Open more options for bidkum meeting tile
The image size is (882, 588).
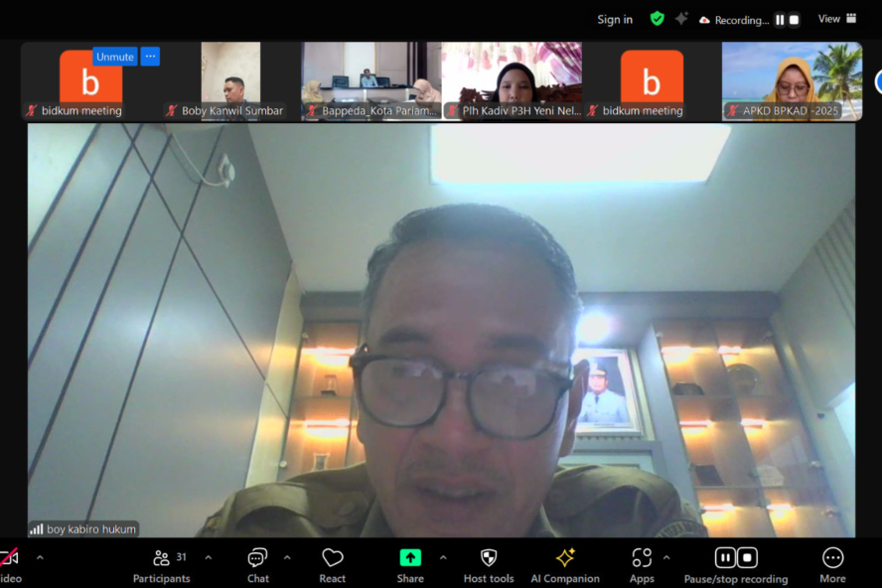[x=150, y=57]
